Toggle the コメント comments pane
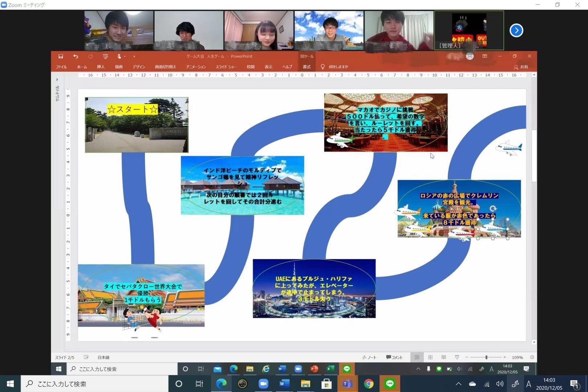Screen dimensions: 588x392 [x=395, y=357]
